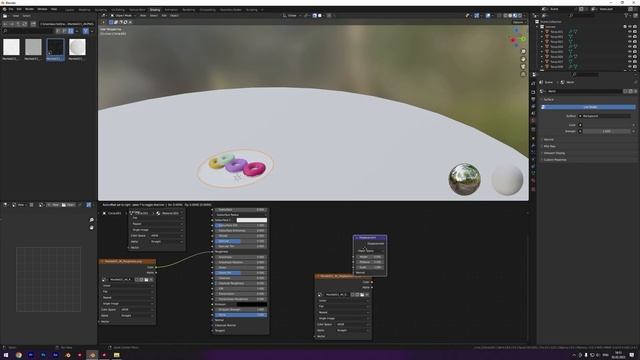Open the Global transform orientation dropdown
640x360 pixels.
(292, 16)
